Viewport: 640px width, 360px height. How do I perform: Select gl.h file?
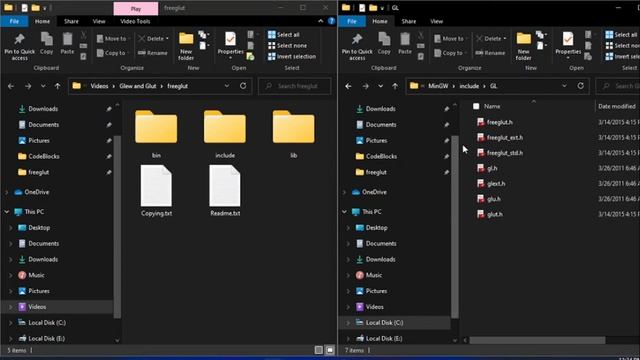point(487,168)
